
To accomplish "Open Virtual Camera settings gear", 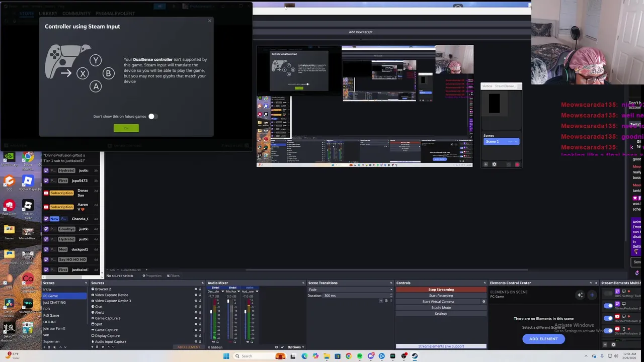I will 484,302.
